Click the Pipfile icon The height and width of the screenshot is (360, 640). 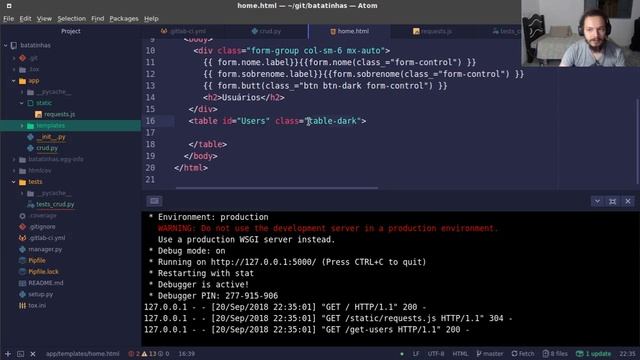click(x=22, y=260)
